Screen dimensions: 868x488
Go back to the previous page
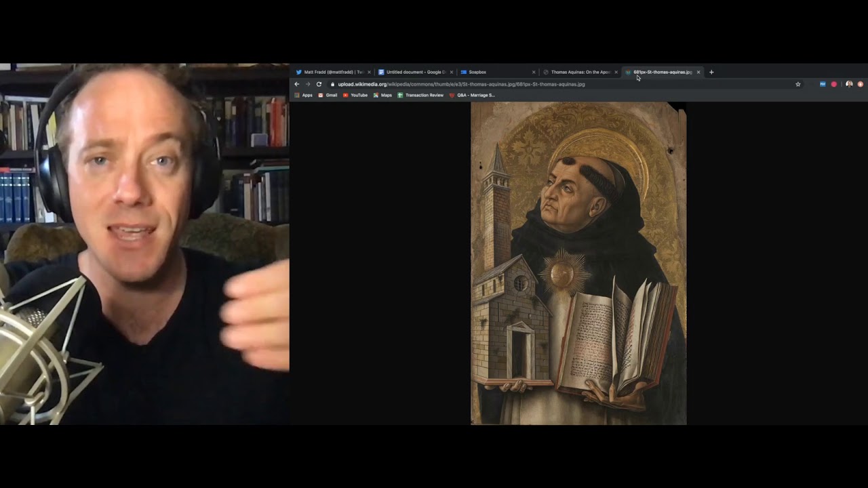coord(296,84)
